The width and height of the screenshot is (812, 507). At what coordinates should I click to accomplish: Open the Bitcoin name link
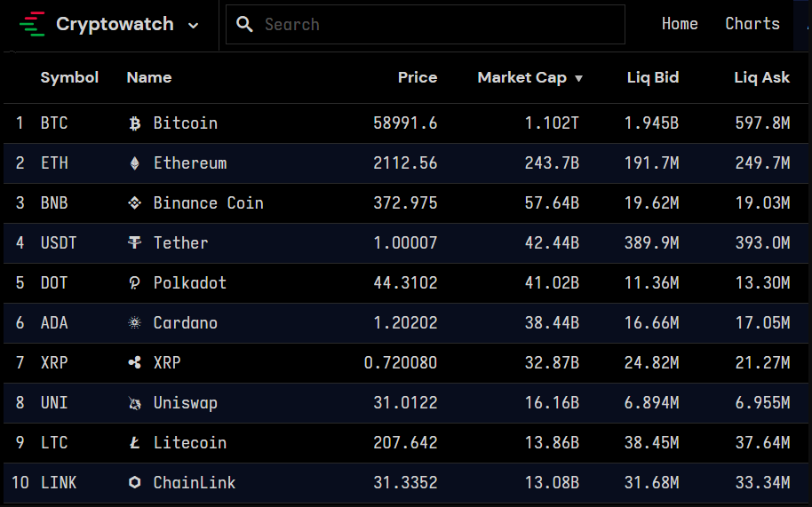(186, 123)
